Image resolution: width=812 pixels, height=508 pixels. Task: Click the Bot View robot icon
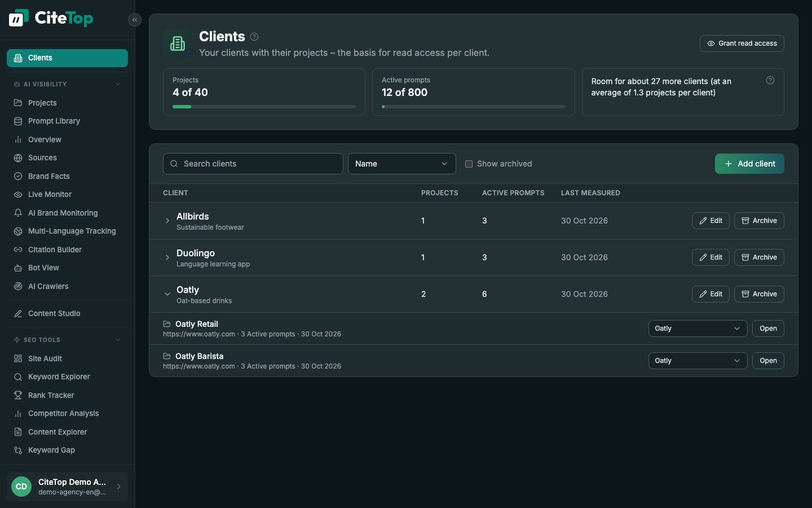(x=18, y=268)
